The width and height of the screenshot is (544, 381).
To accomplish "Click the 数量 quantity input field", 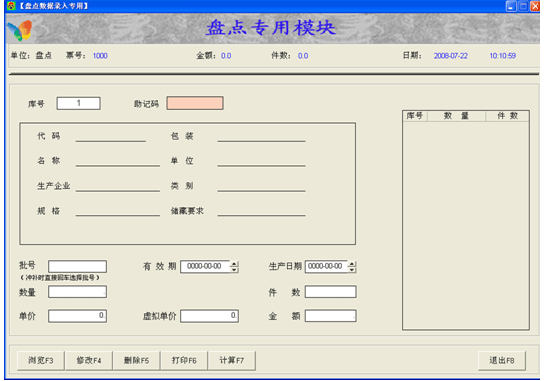I will coord(77,292).
